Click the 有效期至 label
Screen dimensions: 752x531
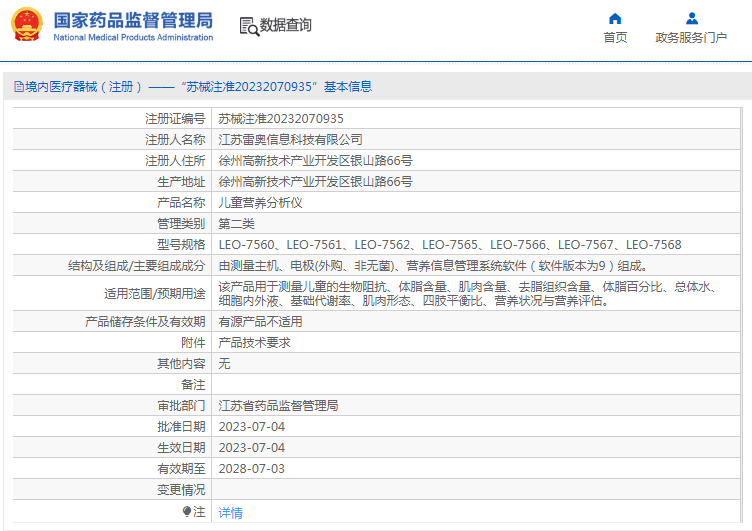coord(181,469)
